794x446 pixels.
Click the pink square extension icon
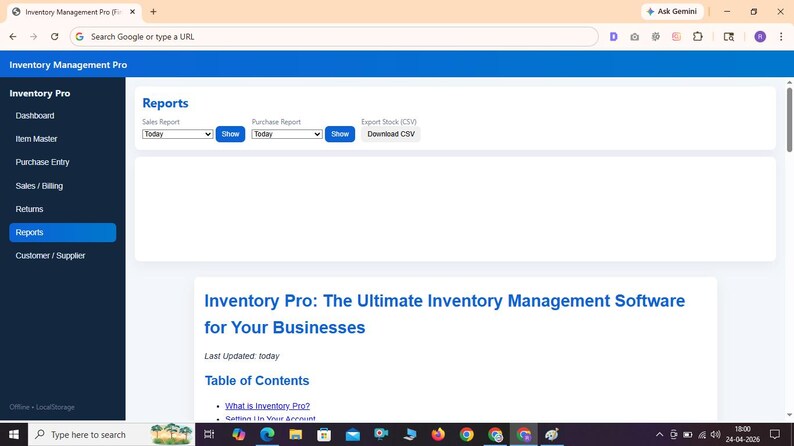[x=677, y=36]
